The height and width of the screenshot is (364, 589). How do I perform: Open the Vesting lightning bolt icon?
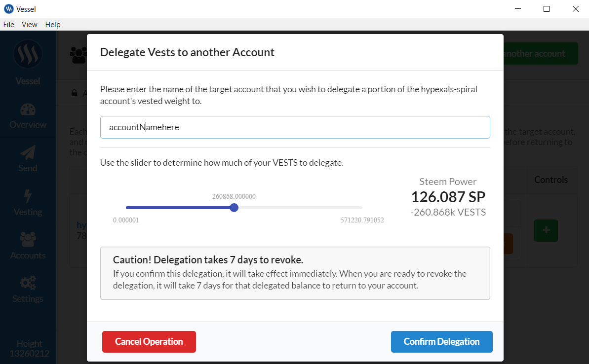pos(28,196)
